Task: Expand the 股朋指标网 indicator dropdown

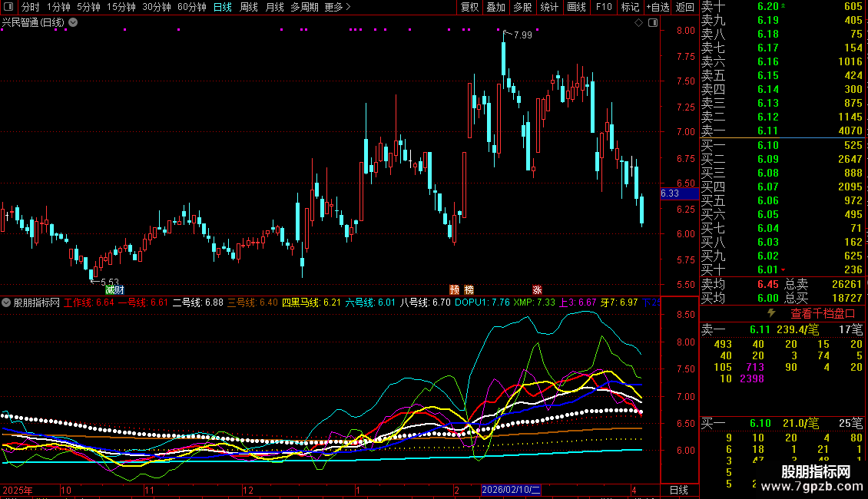Action: click(6, 302)
